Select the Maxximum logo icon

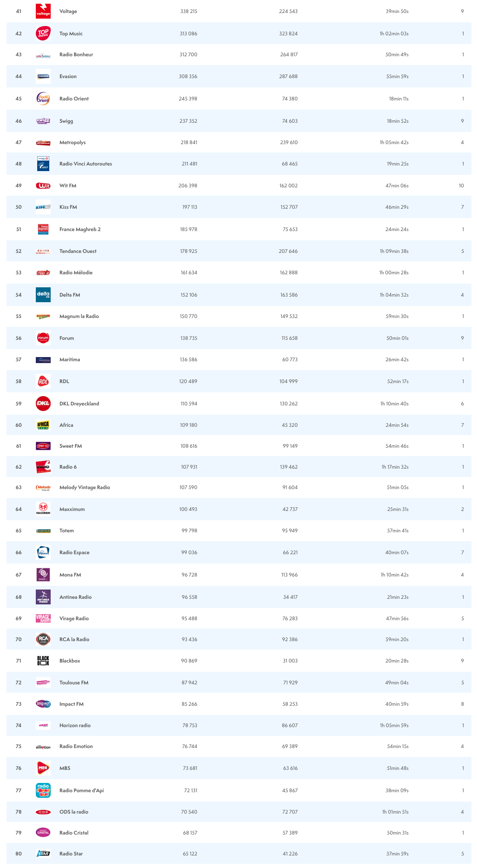(x=43, y=509)
